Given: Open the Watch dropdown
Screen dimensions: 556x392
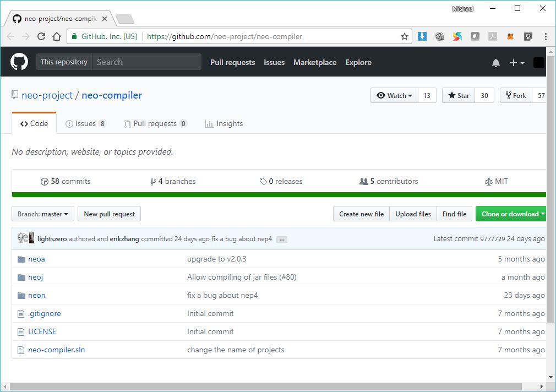Looking at the screenshot, I should pyautogui.click(x=394, y=95).
